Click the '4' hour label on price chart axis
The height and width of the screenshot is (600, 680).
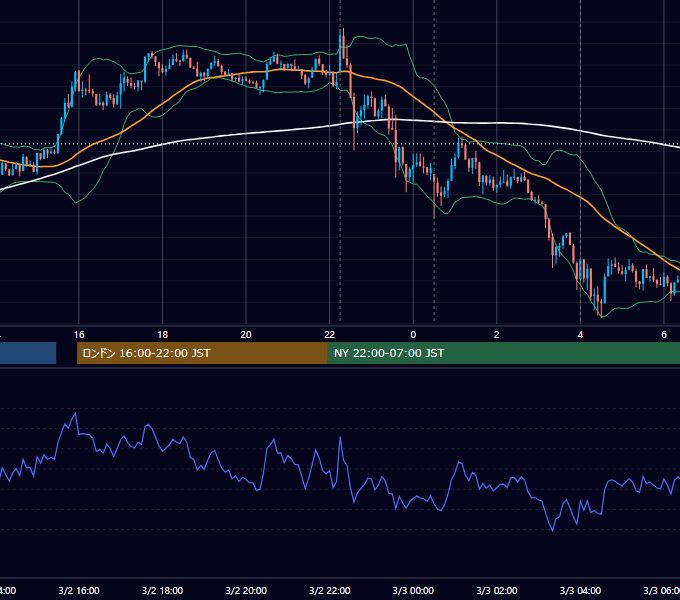580,334
